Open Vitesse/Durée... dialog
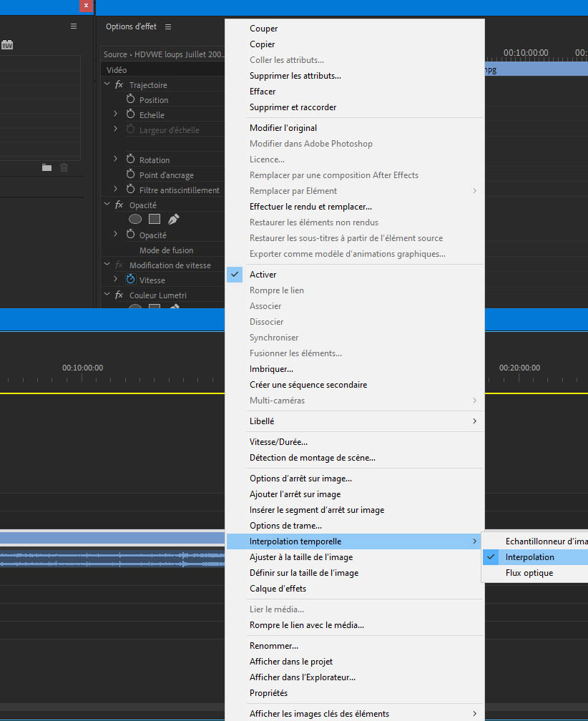 pyautogui.click(x=355, y=442)
